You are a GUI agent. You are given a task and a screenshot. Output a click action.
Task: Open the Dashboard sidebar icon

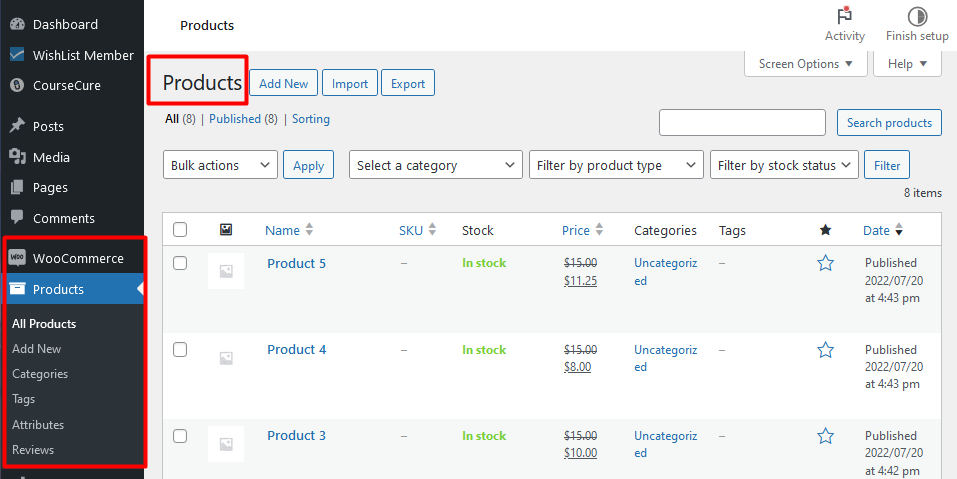(x=17, y=24)
